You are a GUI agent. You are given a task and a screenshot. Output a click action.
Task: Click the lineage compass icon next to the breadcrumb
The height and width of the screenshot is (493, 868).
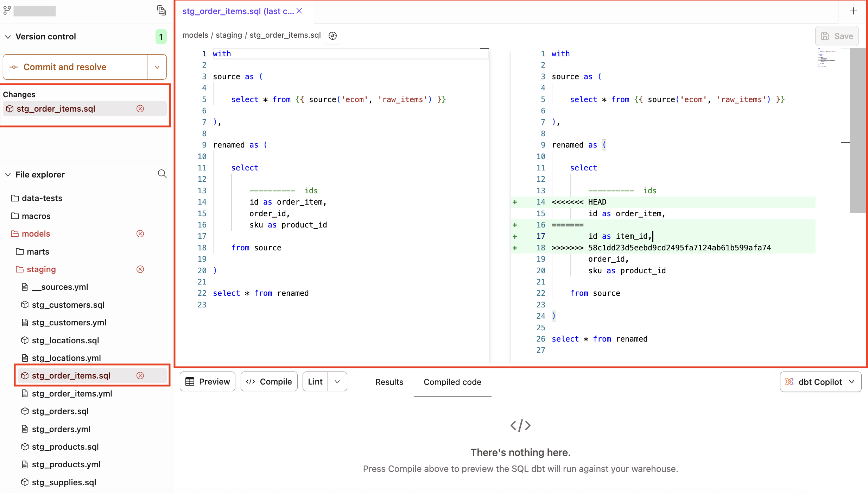point(332,35)
